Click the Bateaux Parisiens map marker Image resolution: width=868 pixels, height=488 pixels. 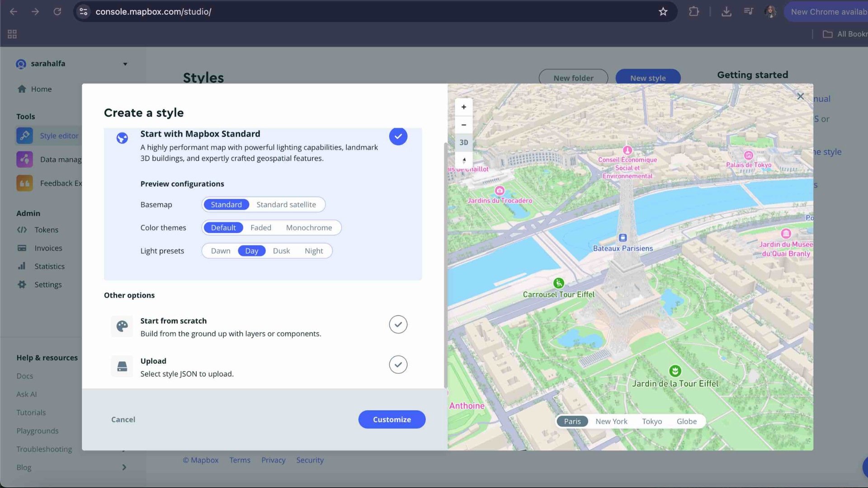click(x=623, y=238)
